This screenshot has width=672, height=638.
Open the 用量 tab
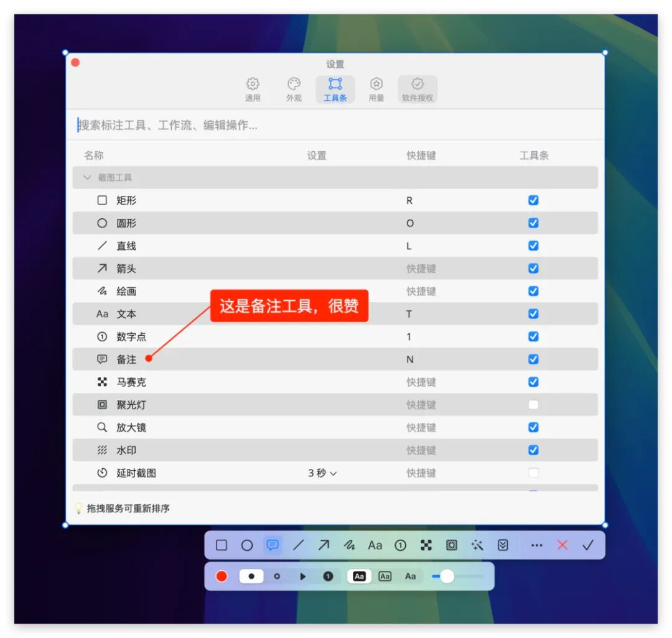(x=376, y=90)
